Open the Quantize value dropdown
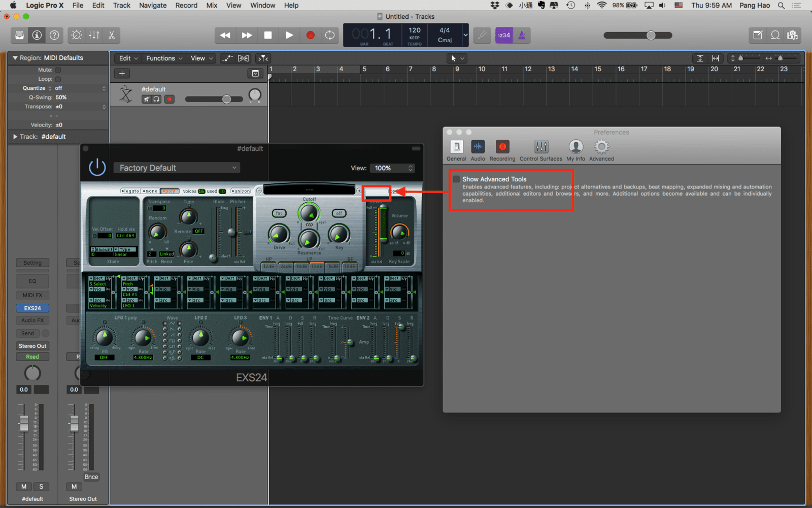Image resolution: width=812 pixels, height=508 pixels. pos(80,88)
